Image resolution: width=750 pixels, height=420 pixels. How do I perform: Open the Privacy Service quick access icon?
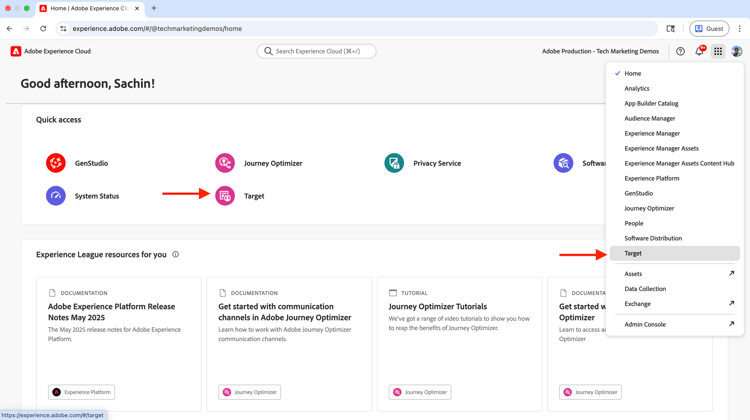pyautogui.click(x=394, y=163)
